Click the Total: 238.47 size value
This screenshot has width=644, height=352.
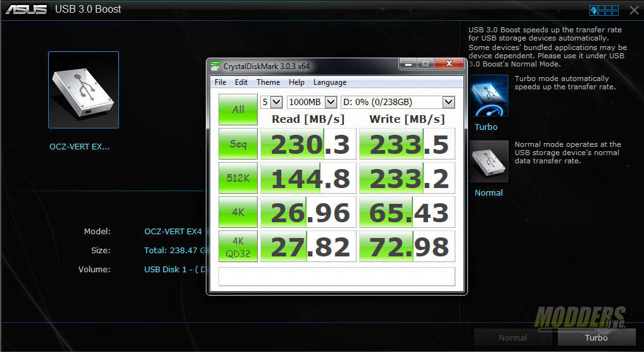(175, 251)
